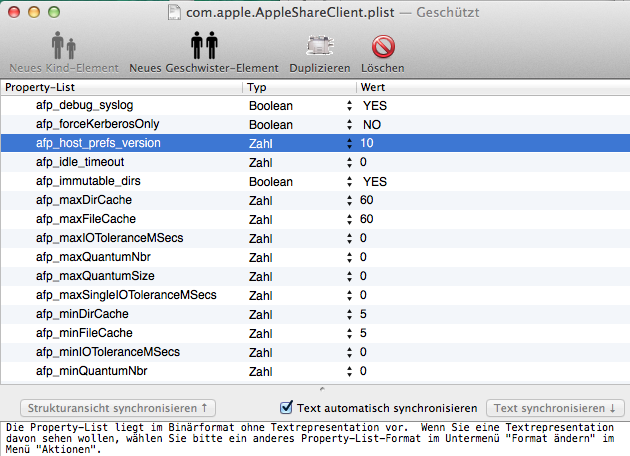Viewport: 630px width, 456px height.
Task: Open type dropdown for afp_forceKerberosOnly
Action: pos(349,125)
